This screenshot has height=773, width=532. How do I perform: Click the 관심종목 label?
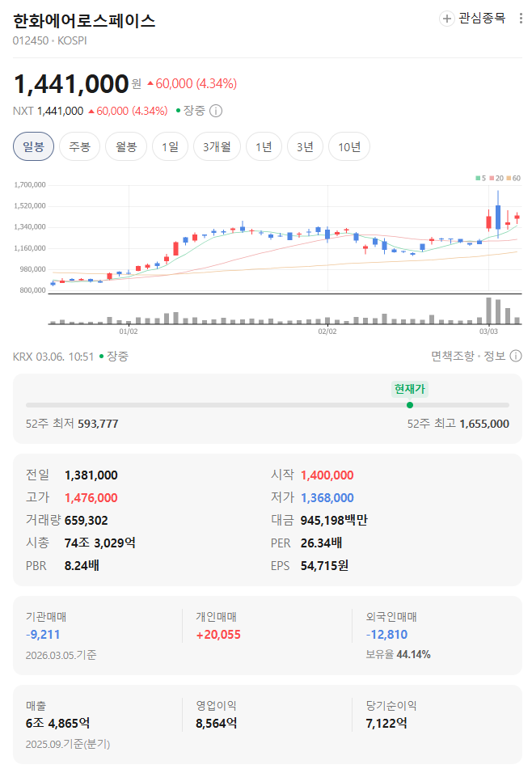(x=482, y=19)
